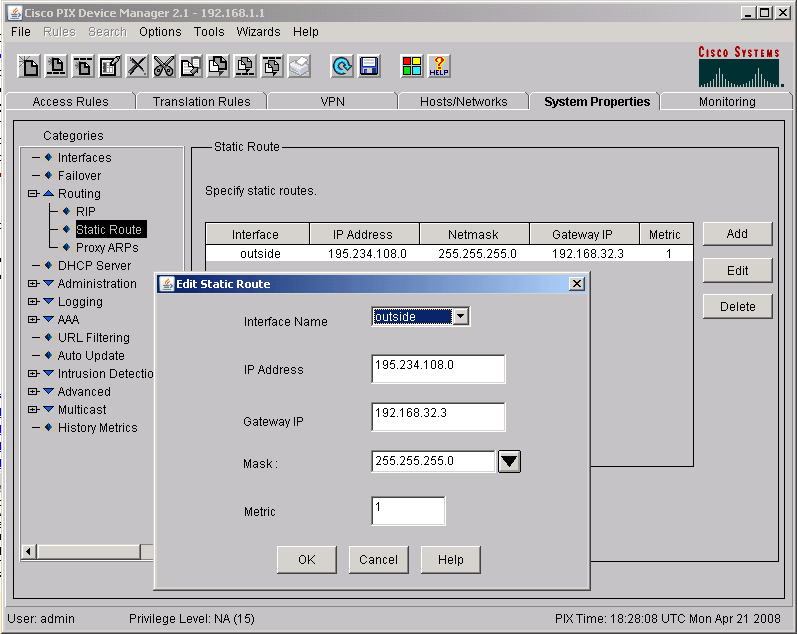Click the Delete X toolbar icon
The width and height of the screenshot is (797, 634).
click(137, 66)
